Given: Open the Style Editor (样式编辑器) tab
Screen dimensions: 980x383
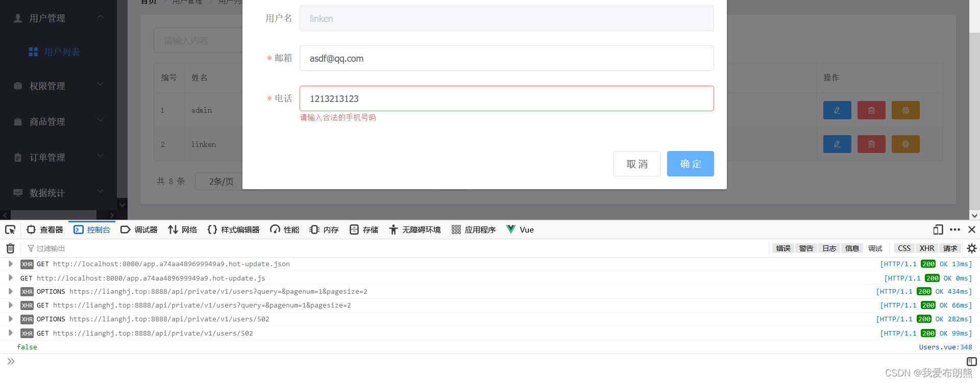Looking at the screenshot, I should tap(234, 229).
